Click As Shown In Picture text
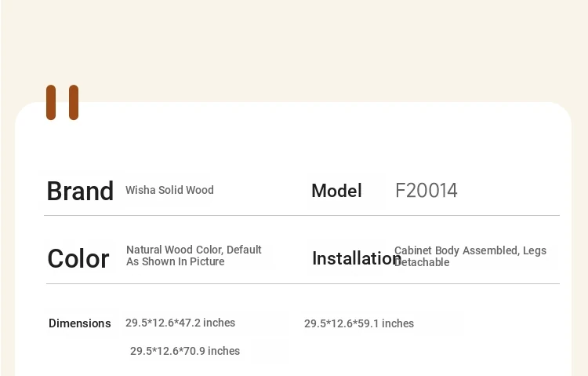The image size is (588, 376). tap(176, 262)
